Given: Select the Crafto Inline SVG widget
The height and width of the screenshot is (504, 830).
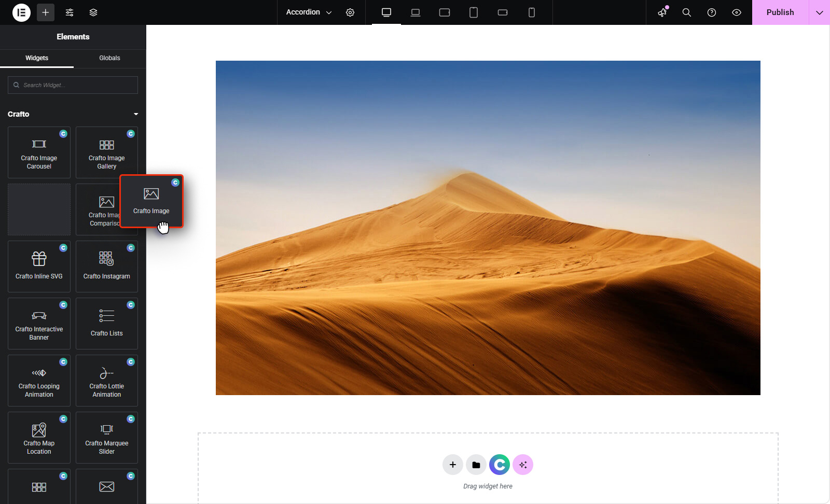Looking at the screenshot, I should 39,267.
